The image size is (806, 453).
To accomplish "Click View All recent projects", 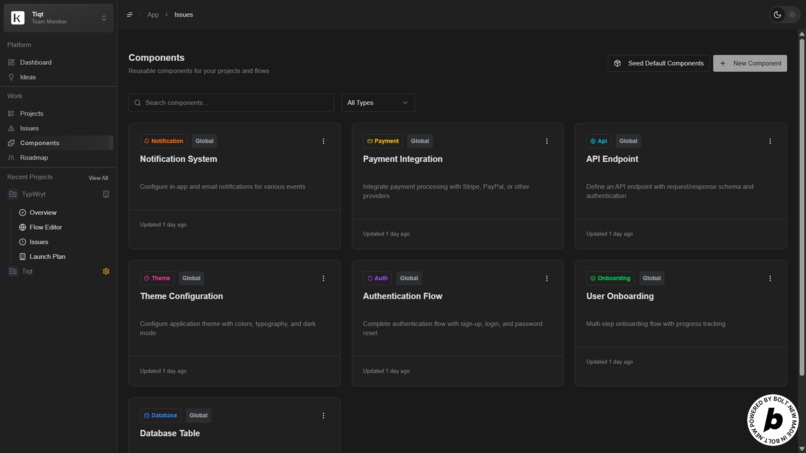I will [x=98, y=178].
